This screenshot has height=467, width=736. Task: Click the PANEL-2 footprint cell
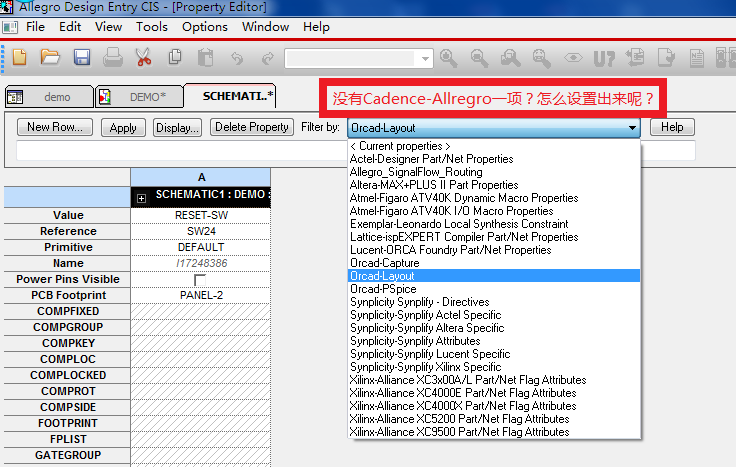tap(201, 295)
